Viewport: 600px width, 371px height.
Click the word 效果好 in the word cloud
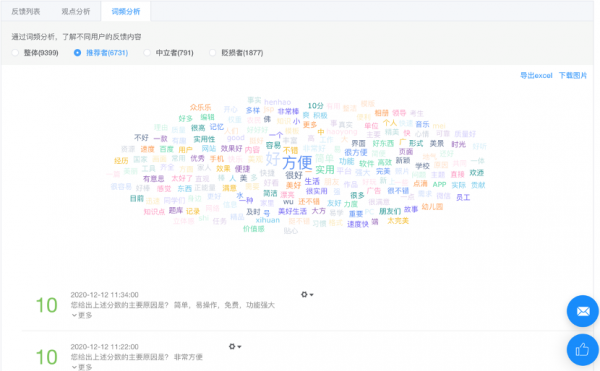(232, 148)
